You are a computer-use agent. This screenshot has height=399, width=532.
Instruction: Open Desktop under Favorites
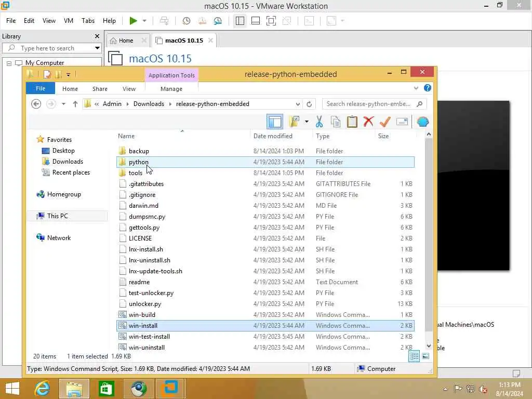[63, 151]
